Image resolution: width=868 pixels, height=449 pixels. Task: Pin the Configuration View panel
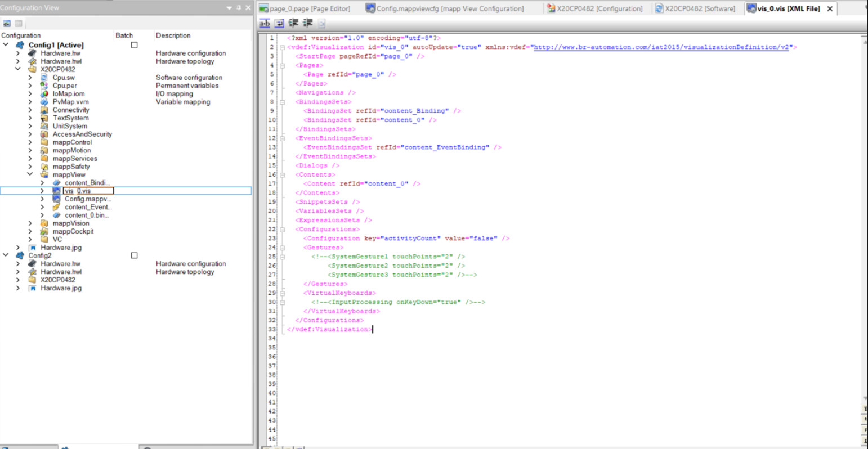click(x=239, y=8)
